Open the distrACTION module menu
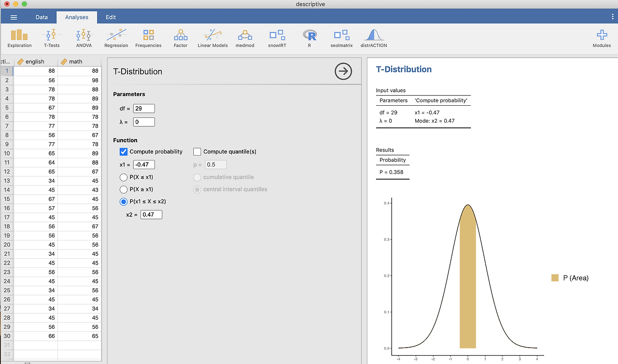Image resolution: width=618 pixels, height=364 pixels. [374, 38]
